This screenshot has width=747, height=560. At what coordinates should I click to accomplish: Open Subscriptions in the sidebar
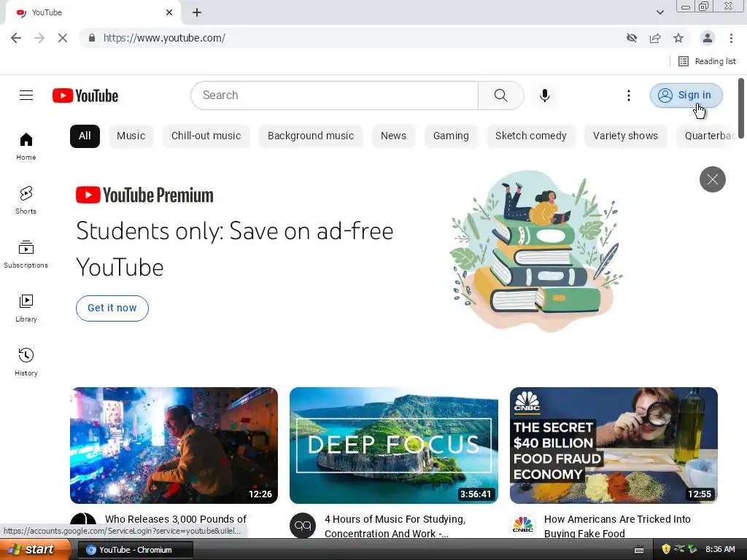click(26, 254)
